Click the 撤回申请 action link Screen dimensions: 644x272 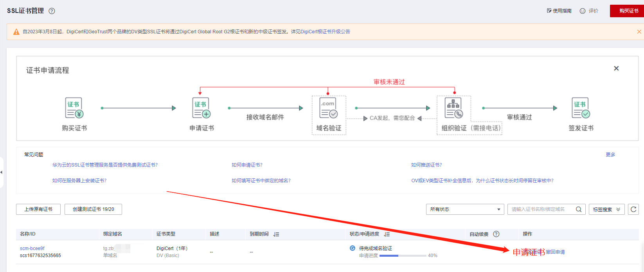pos(556,252)
